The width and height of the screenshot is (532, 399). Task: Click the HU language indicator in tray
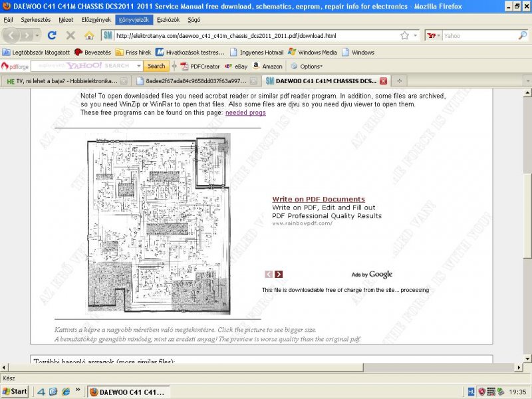pos(471,392)
